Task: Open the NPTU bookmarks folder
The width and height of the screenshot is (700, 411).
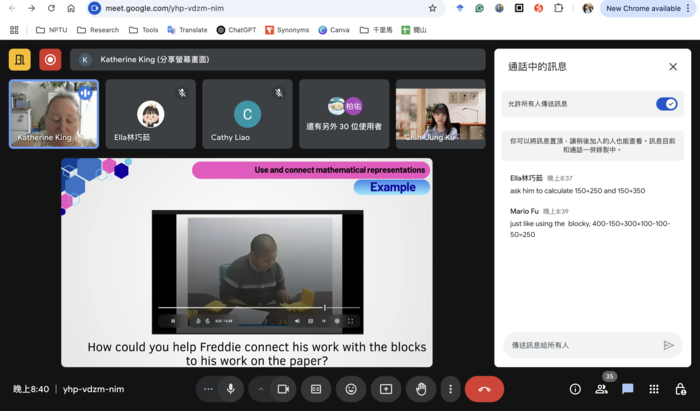Action: (x=52, y=30)
